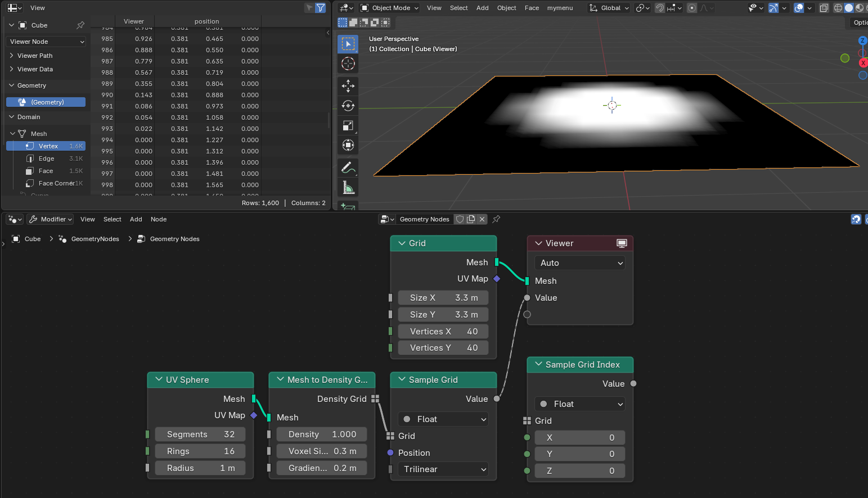Activate the Rotate tool
Screen dimensions: 868x498
pos(348,106)
